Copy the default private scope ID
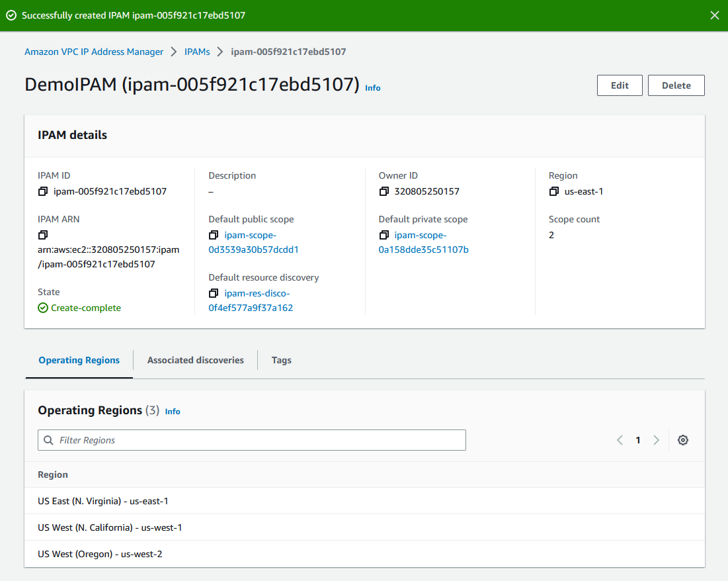 pyautogui.click(x=384, y=235)
